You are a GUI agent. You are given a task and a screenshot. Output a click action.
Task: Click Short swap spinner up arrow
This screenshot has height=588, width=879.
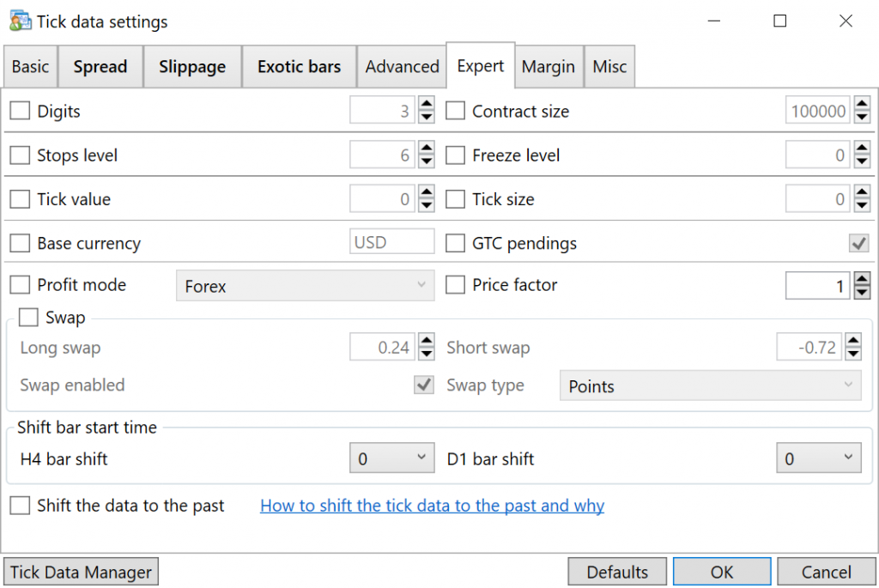pos(853,341)
